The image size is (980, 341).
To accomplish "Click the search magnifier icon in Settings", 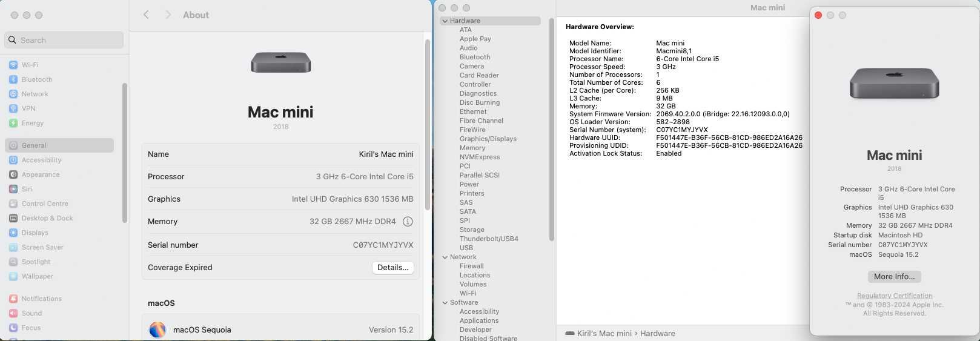I will 12,40.
